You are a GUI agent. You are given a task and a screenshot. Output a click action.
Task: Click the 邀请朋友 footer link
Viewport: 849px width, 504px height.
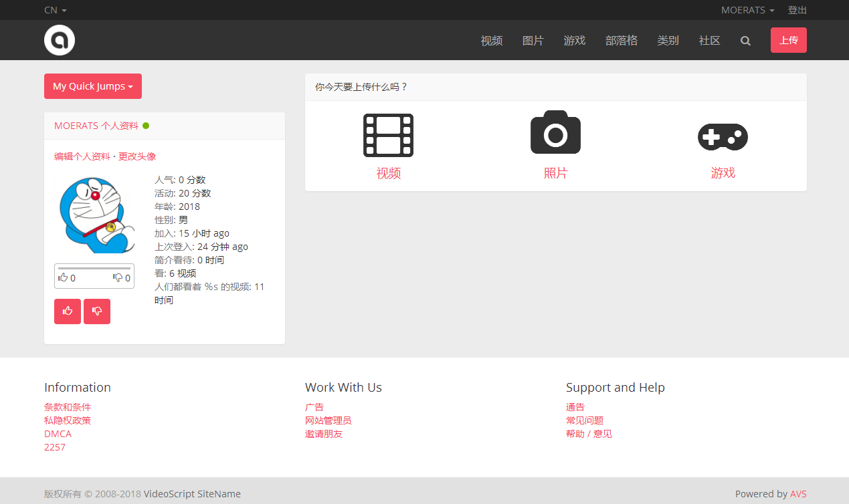tap(324, 434)
